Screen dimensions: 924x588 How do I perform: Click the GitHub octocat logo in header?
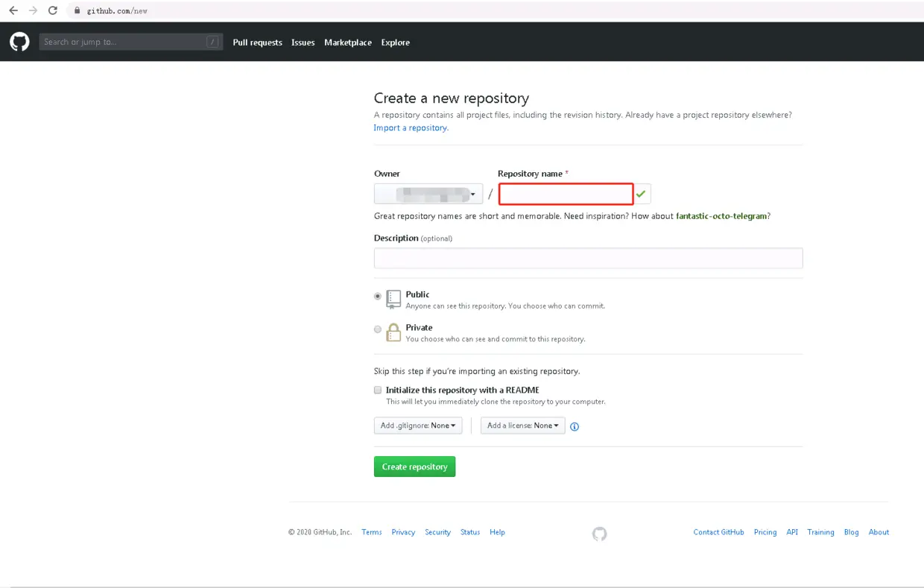19,41
